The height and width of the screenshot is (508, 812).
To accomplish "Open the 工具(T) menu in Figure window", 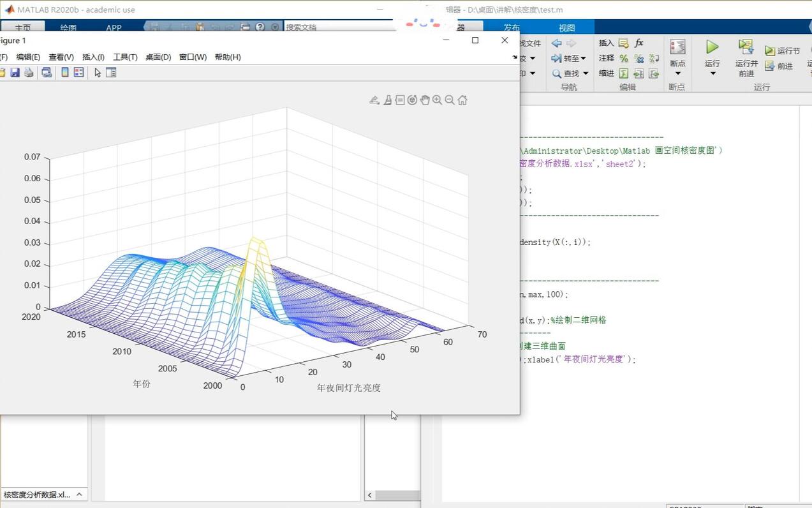I will coord(125,57).
